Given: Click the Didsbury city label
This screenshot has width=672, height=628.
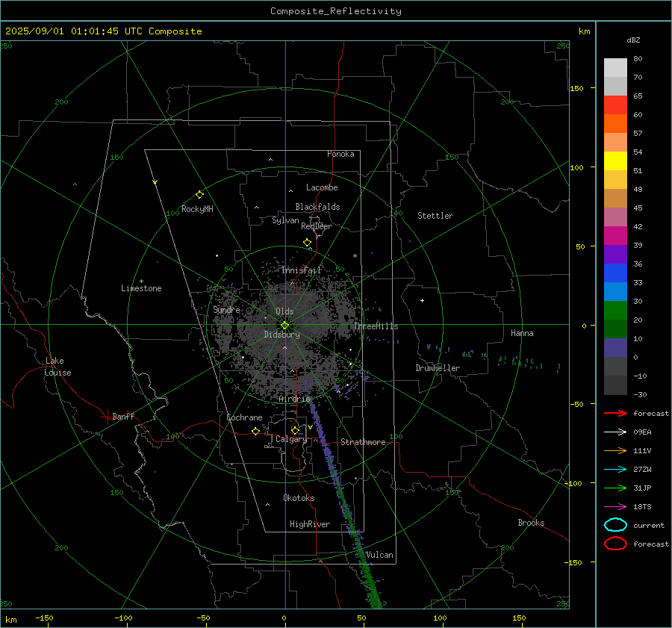Looking at the screenshot, I should (x=281, y=335).
